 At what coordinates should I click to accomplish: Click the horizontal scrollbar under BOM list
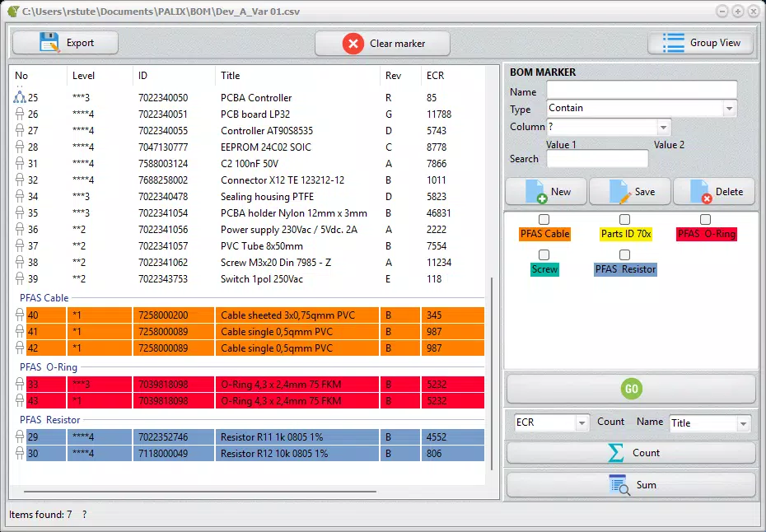tap(200, 492)
